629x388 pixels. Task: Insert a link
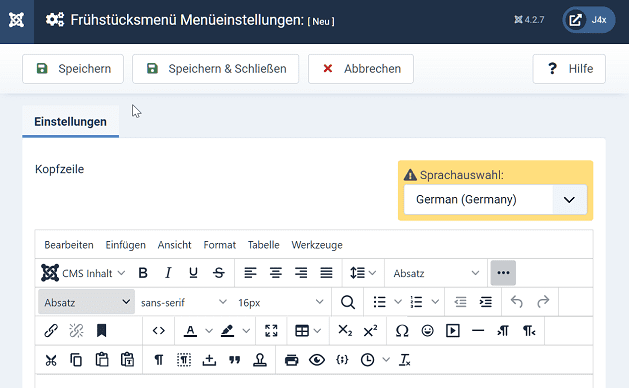pos(51,331)
